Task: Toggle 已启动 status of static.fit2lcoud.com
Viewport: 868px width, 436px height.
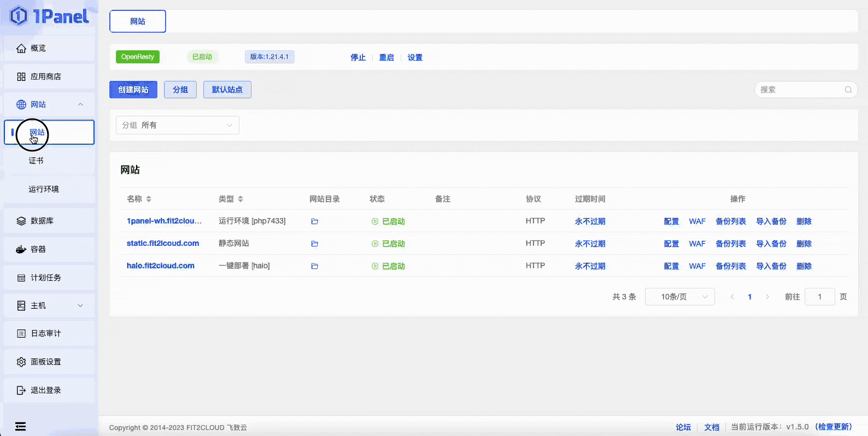Action: 388,244
